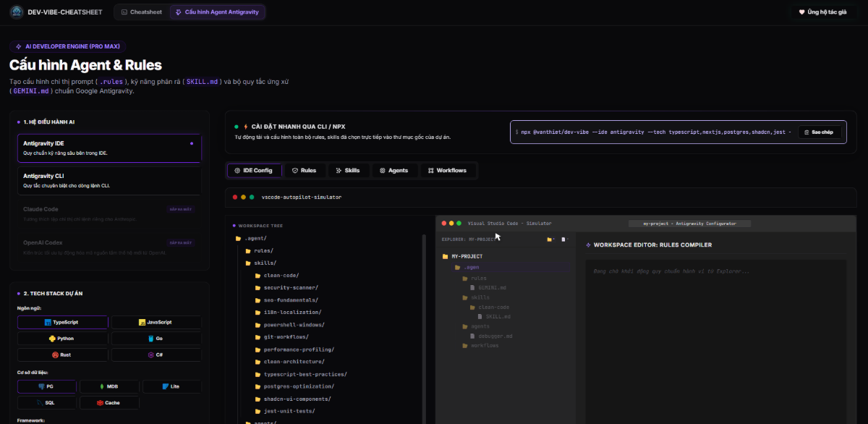The image size is (868, 424).
Task: Open the Agents tab
Action: pyautogui.click(x=394, y=171)
